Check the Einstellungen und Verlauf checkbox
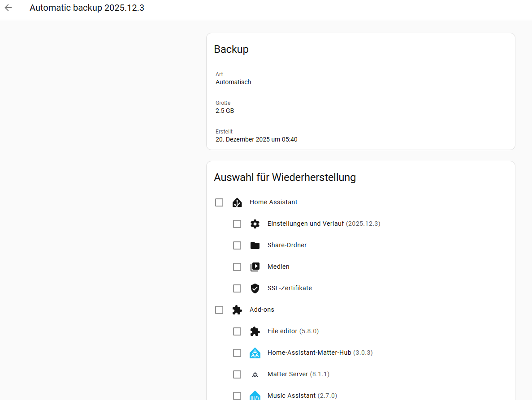532x400 pixels. coord(237,224)
